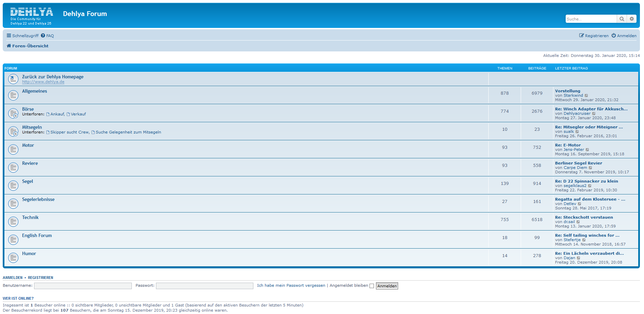View latest post icon next to Starkwind

click(586, 96)
